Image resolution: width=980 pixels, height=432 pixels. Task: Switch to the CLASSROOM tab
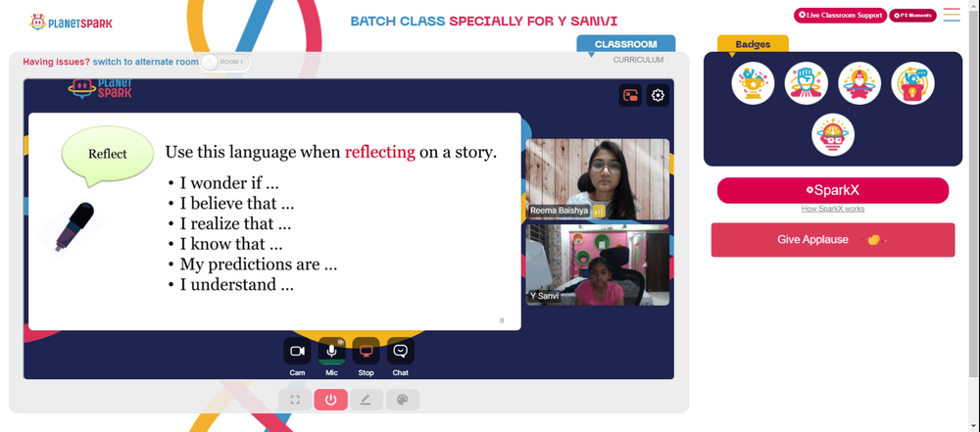coord(625,44)
